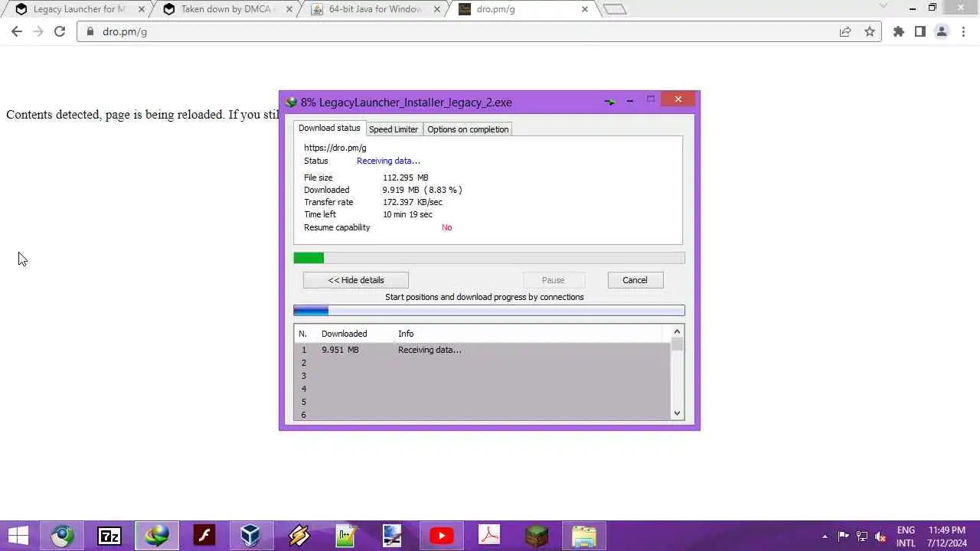The image size is (980, 551).
Task: Select connection row 4
Action: [x=482, y=389]
